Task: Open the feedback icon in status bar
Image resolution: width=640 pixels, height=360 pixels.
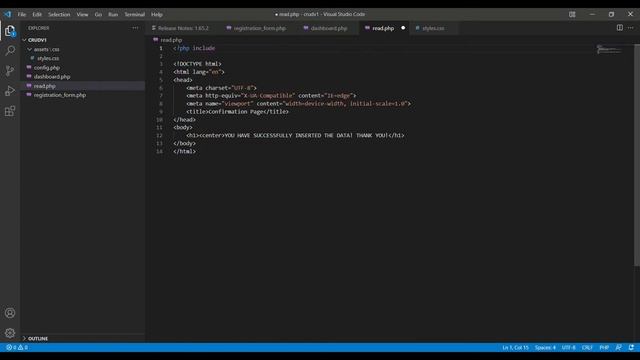Action: [619, 348]
